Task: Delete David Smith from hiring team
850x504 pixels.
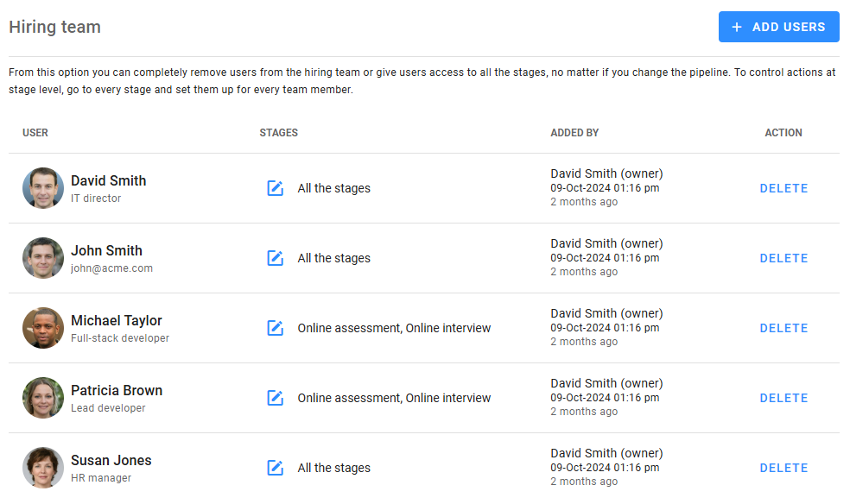Action: (x=783, y=188)
